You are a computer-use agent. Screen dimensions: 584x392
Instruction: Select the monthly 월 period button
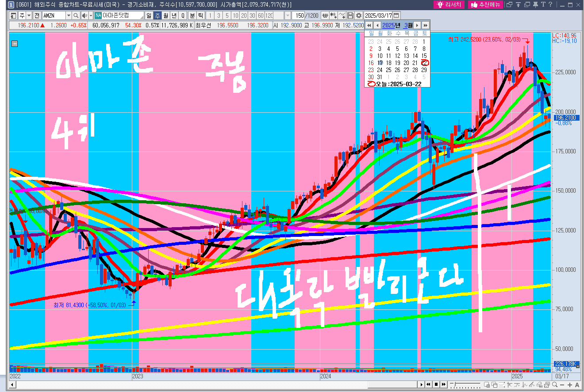[x=165, y=15]
